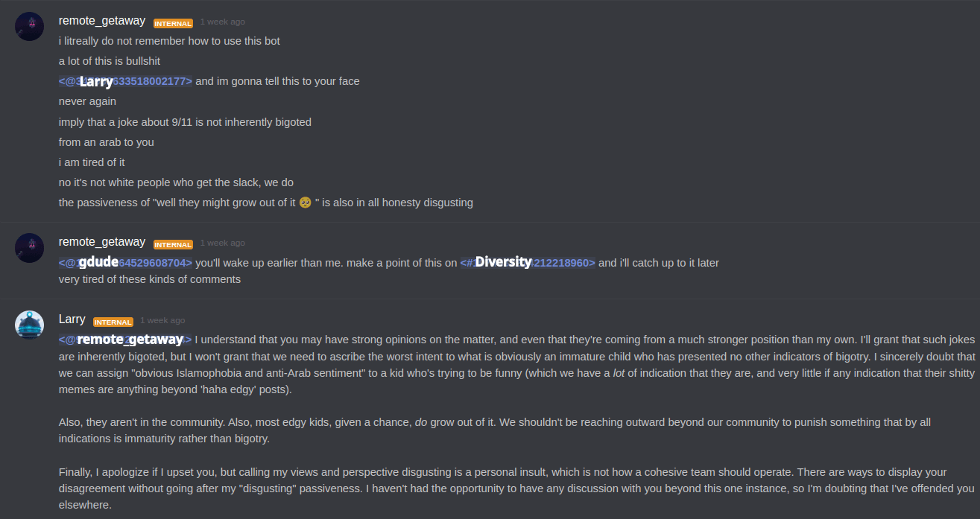Click the Larry username header
Viewport: 980px width, 519px height.
click(x=72, y=319)
